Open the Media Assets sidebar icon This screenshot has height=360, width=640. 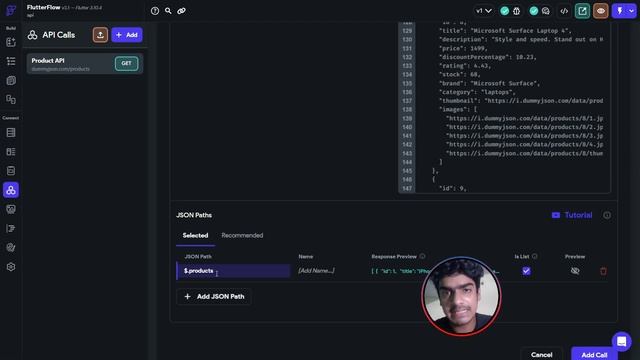[11, 209]
